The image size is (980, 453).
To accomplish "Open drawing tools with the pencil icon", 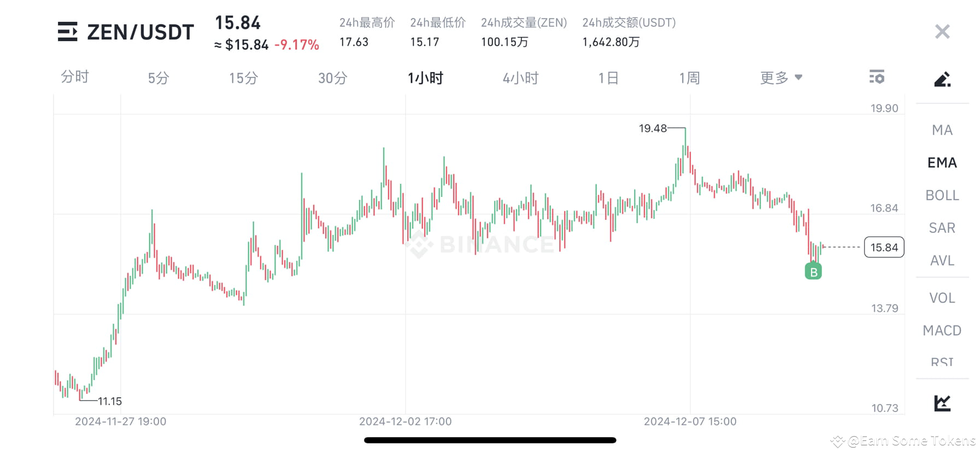I will tap(941, 79).
